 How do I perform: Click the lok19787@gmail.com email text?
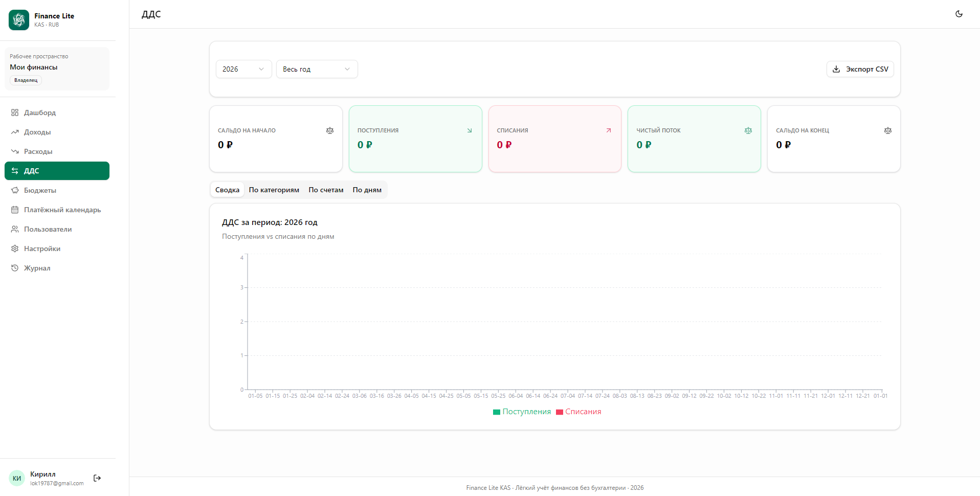tap(57, 483)
